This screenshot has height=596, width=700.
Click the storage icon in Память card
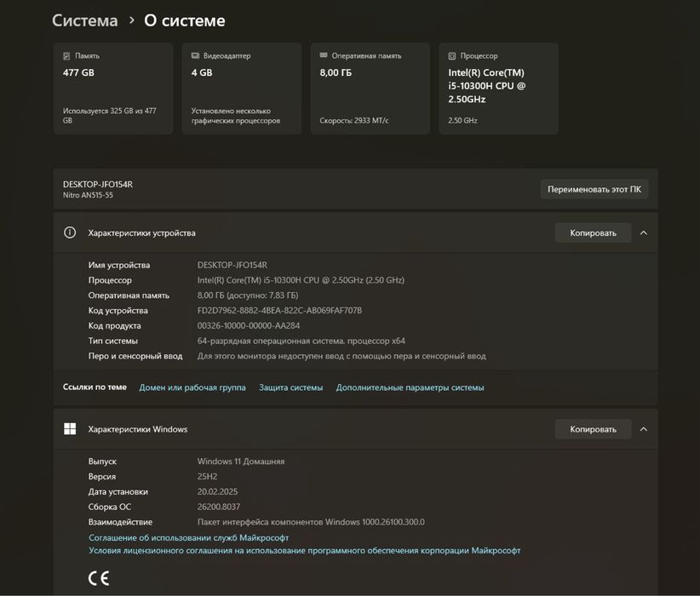pos(66,56)
